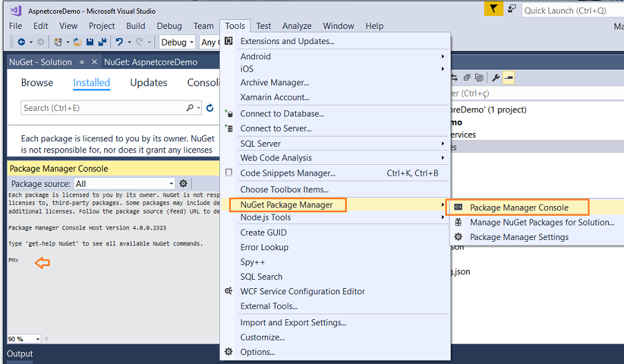
Task: Expand the iOS submenu
Action: 443,69
